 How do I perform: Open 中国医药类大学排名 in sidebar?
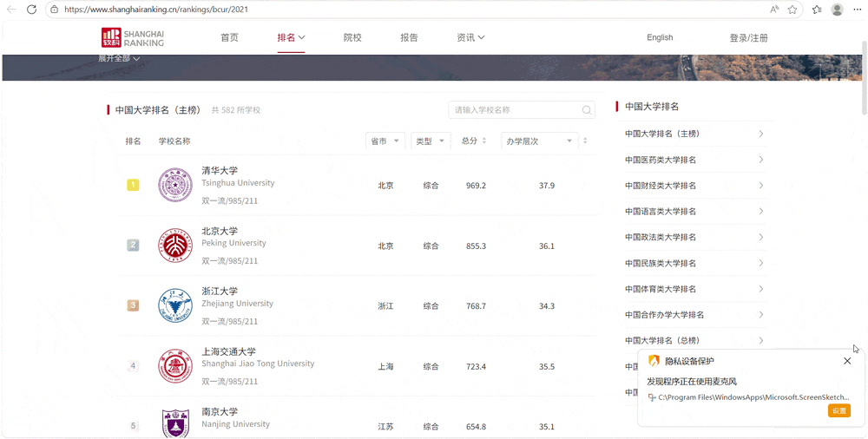coord(694,160)
